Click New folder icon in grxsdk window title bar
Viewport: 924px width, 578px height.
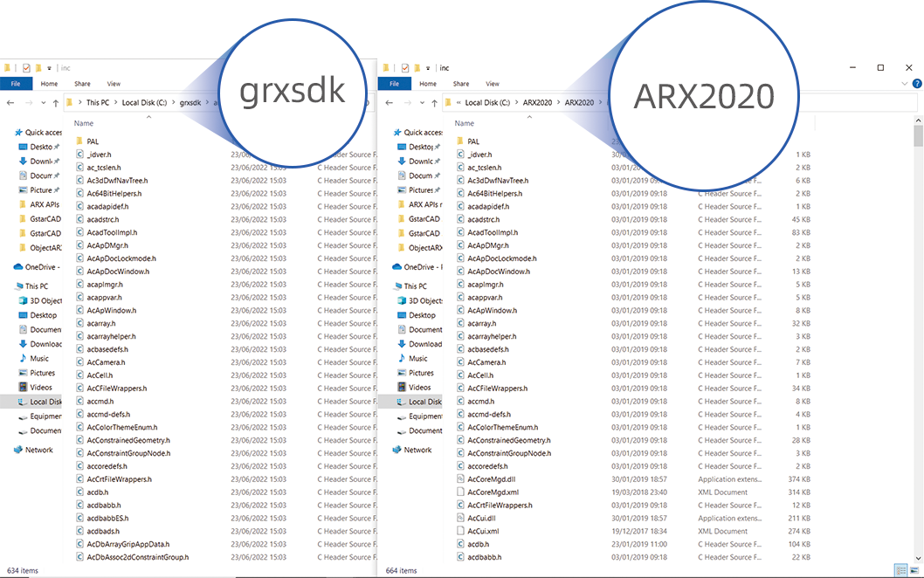click(x=38, y=68)
